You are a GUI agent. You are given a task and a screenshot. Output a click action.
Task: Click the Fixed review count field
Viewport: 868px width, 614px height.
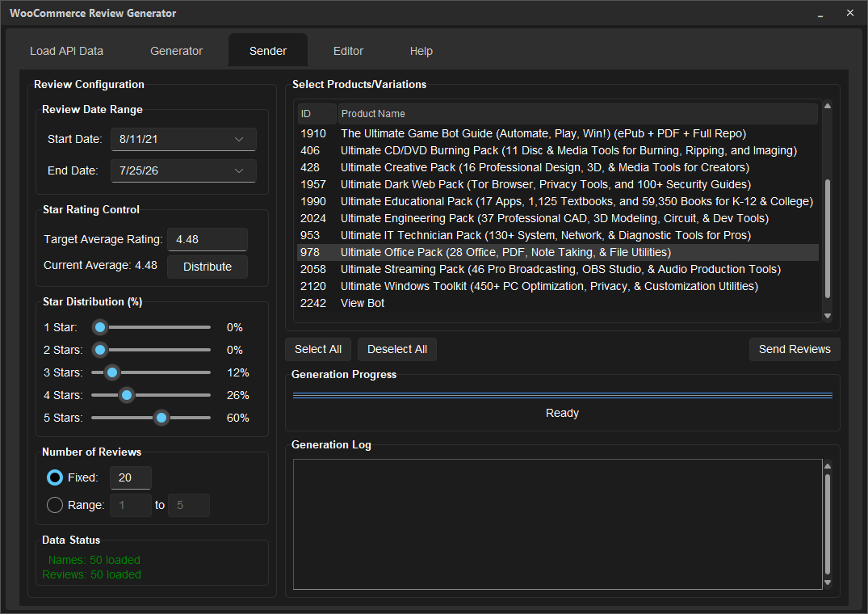131,477
